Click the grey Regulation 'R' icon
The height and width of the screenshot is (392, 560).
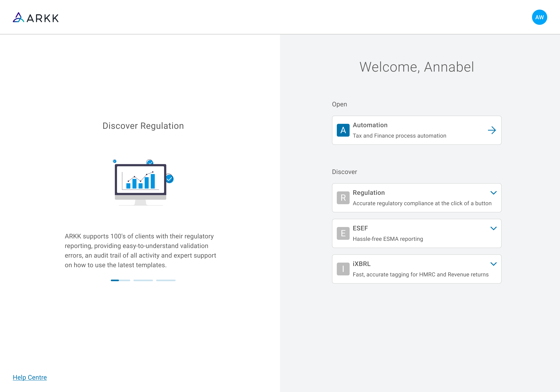tap(343, 198)
